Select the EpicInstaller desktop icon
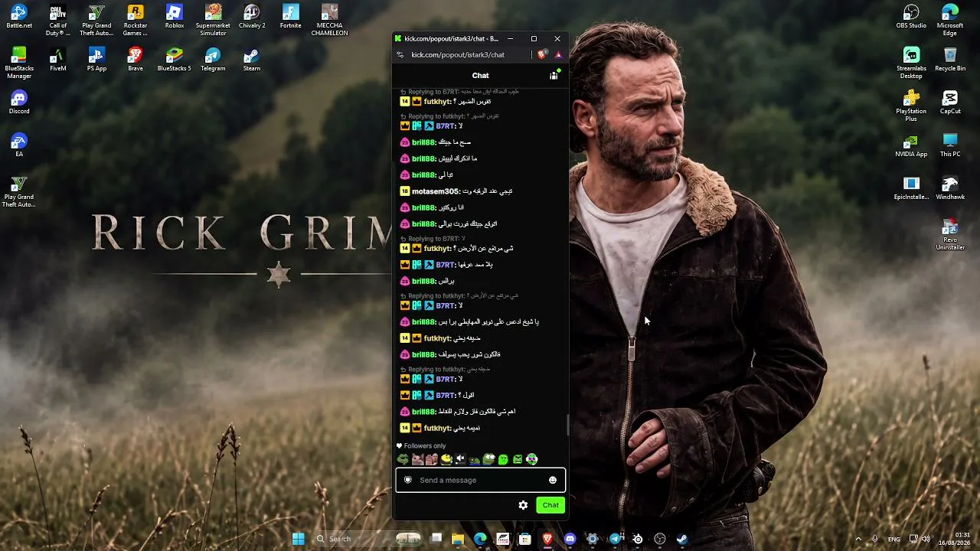The height and width of the screenshot is (551, 980). [911, 189]
